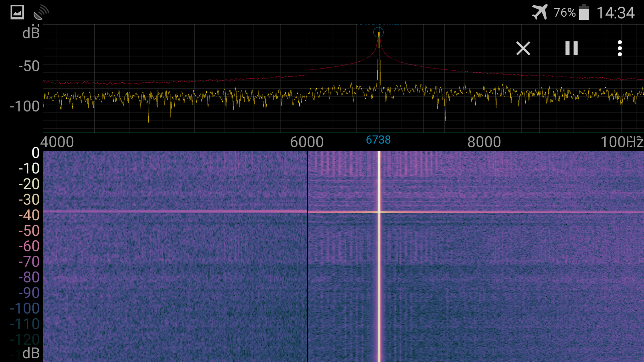Open the three-dot overflow menu
Image resolution: width=644 pixels, height=362 pixels.
click(x=619, y=48)
